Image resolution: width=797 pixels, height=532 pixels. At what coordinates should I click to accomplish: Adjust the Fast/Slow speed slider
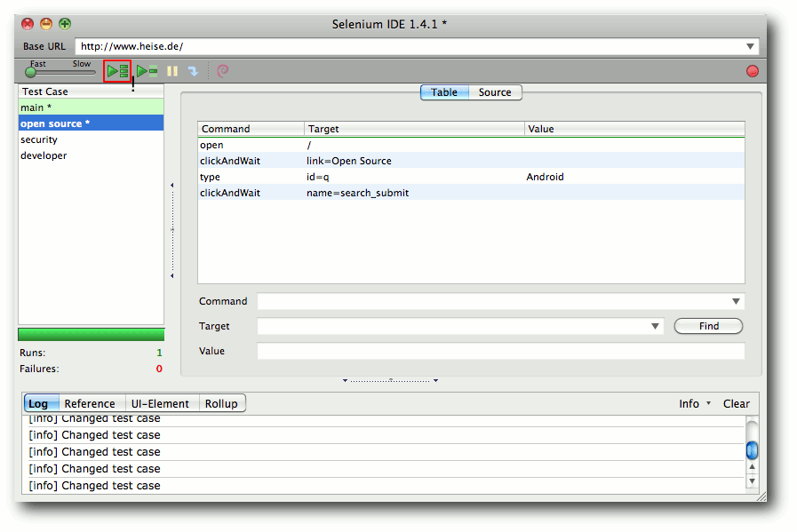[30, 73]
